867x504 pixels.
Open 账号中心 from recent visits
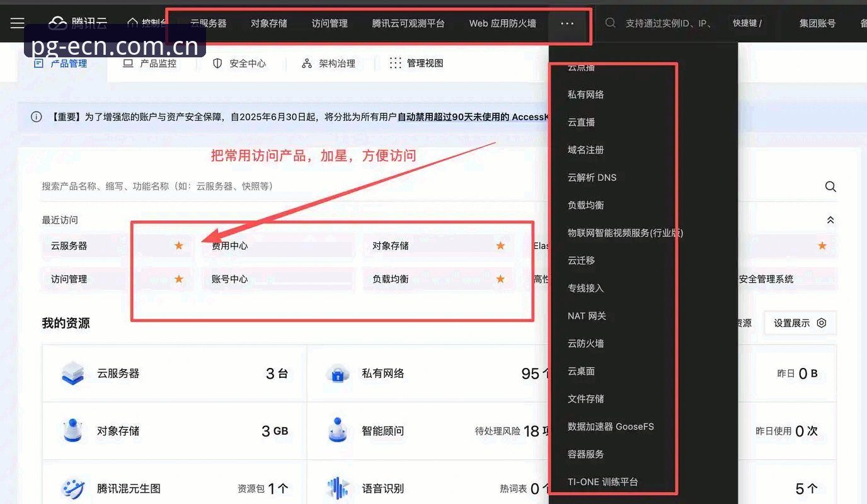pyautogui.click(x=278, y=279)
